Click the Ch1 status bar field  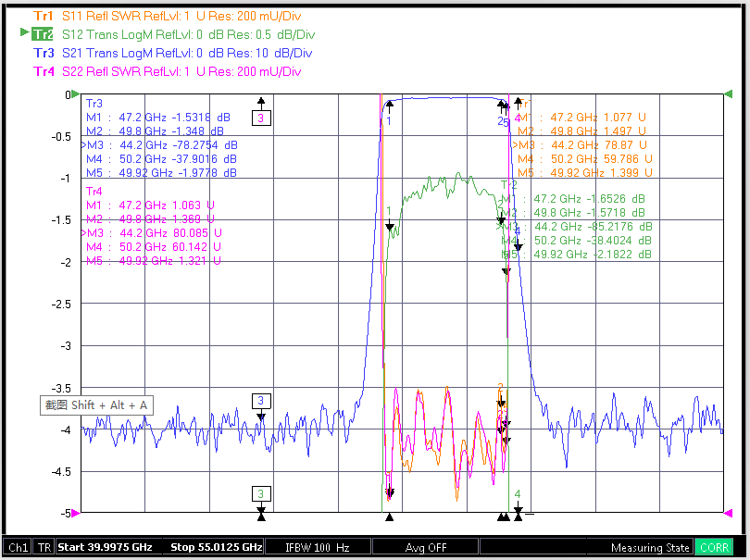pyautogui.click(x=18, y=548)
